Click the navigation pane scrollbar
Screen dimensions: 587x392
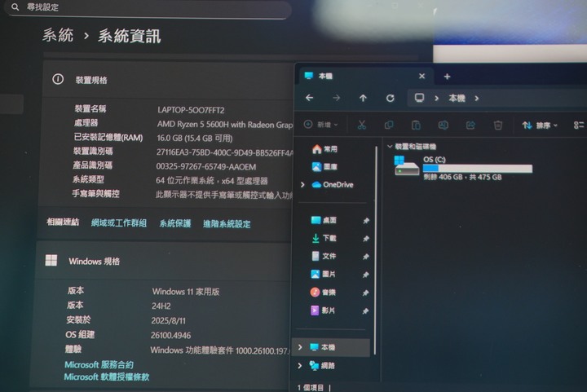tap(375, 250)
